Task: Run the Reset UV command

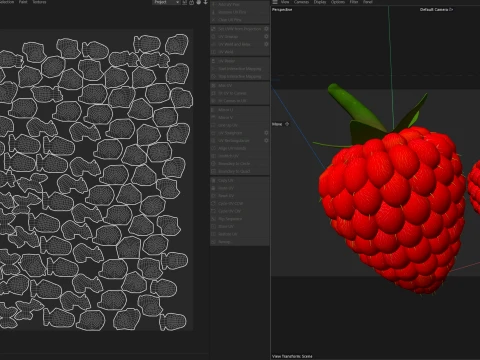Action: pos(239,196)
